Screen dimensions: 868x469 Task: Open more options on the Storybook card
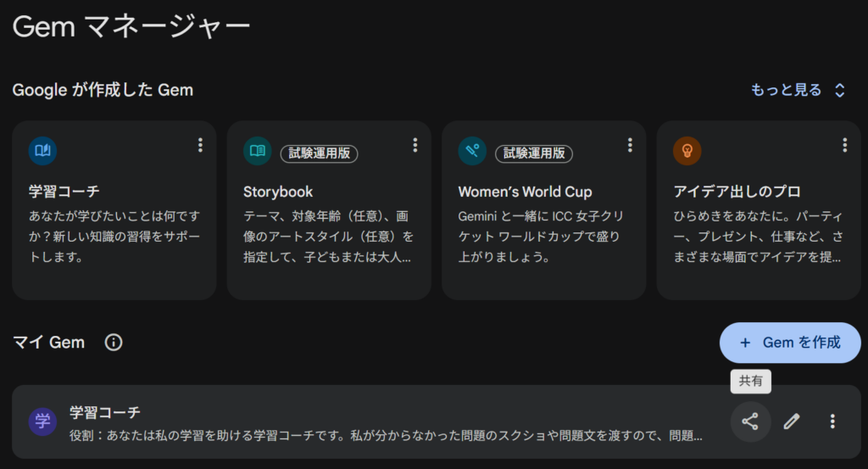point(415,145)
